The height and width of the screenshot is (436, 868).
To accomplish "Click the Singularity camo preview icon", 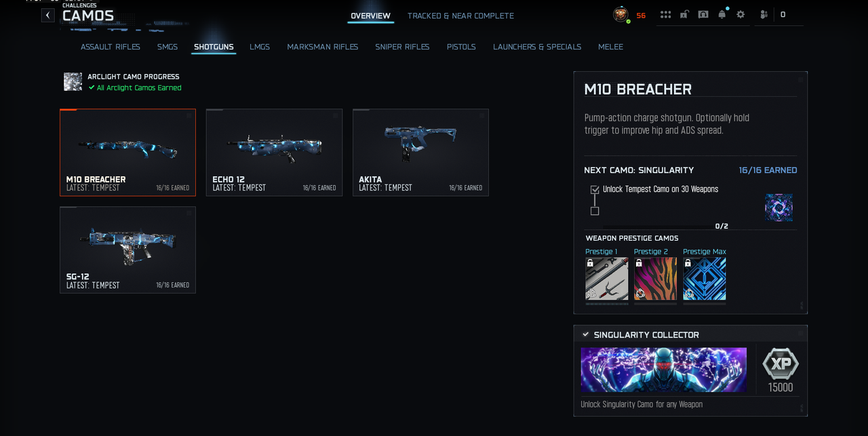I will (x=778, y=207).
